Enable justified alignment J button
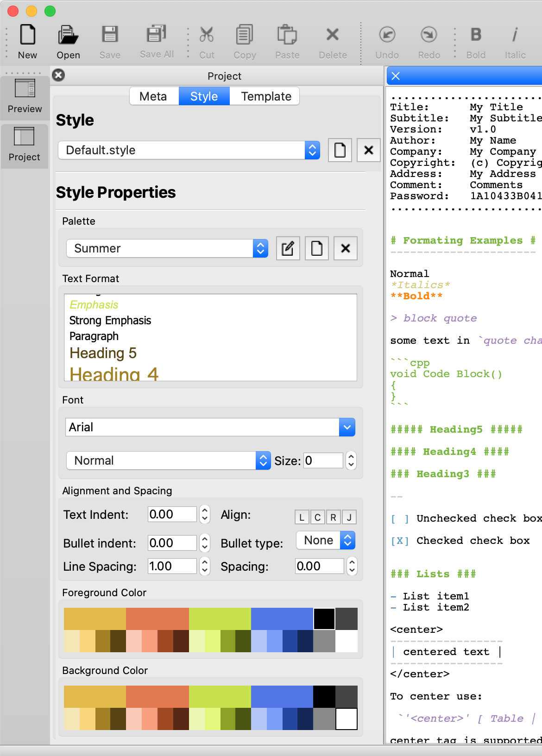This screenshot has width=542, height=756. click(349, 517)
